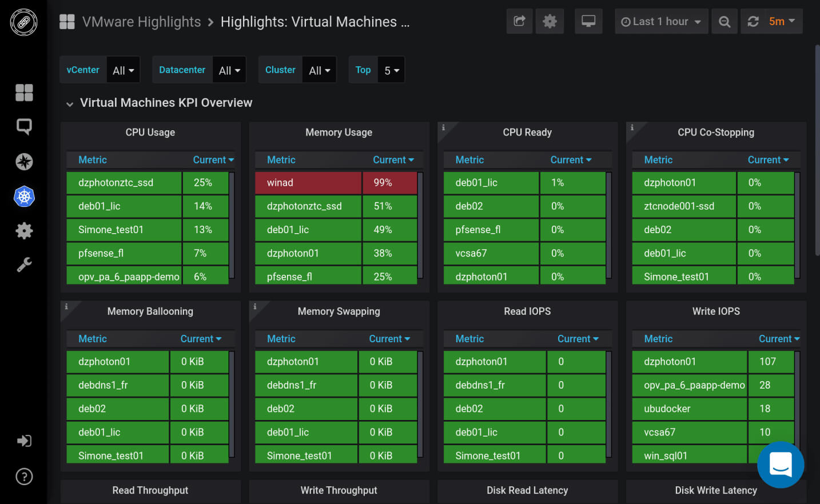Click the 107 value for dzphoton01
Image resolution: width=820 pixels, height=504 pixels.
coord(767,362)
